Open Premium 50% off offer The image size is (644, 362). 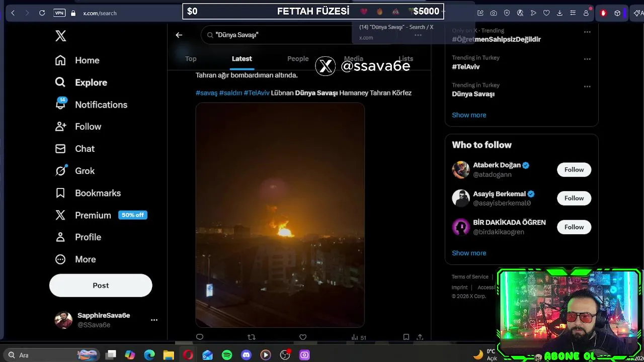101,215
